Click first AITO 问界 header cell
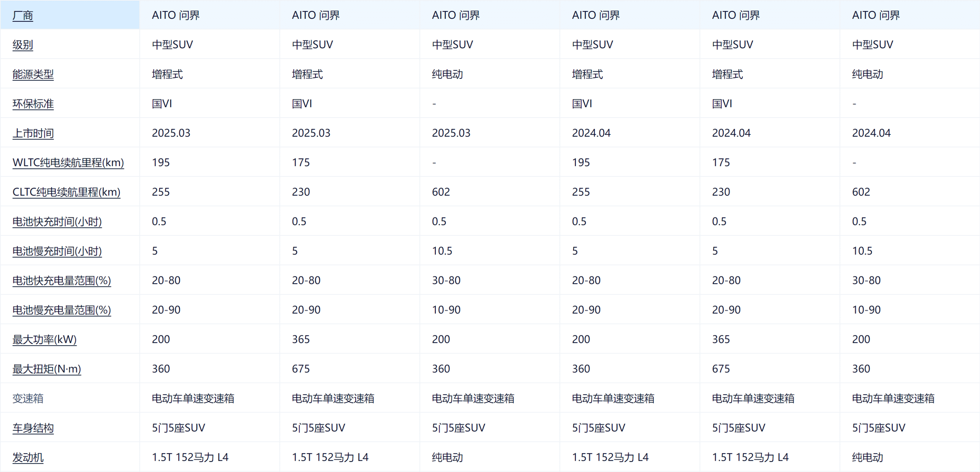Screen dimensions: 980x472 tap(176, 15)
